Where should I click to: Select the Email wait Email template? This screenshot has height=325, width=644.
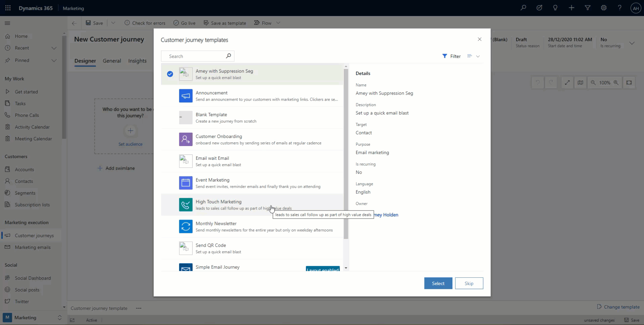point(252,161)
